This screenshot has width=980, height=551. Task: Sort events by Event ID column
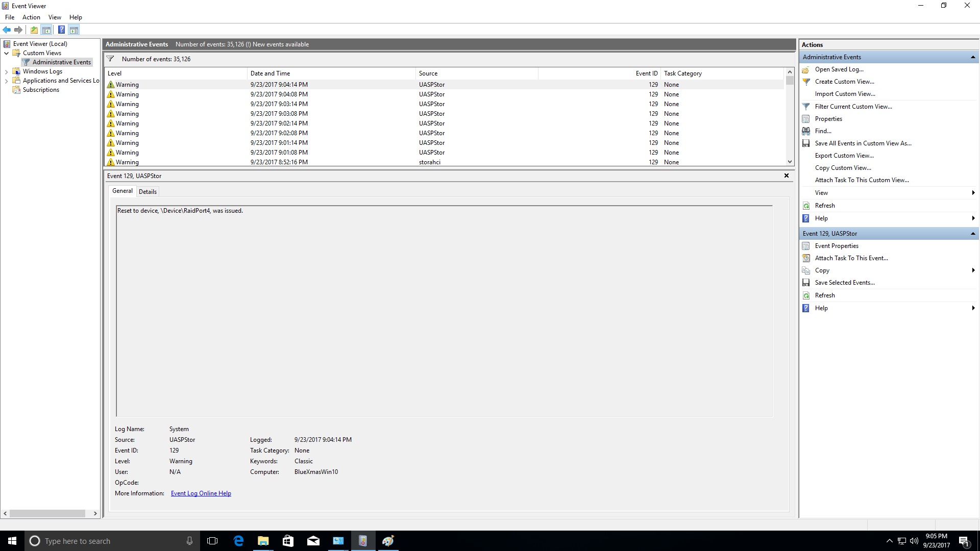pyautogui.click(x=599, y=73)
